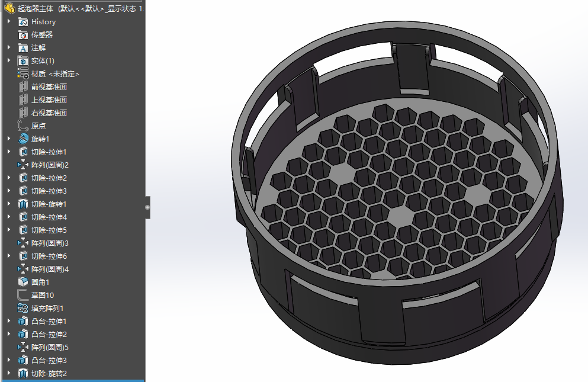Click the 阵列(圆周)5 pattern icon
The image size is (588, 382).
tap(23, 348)
